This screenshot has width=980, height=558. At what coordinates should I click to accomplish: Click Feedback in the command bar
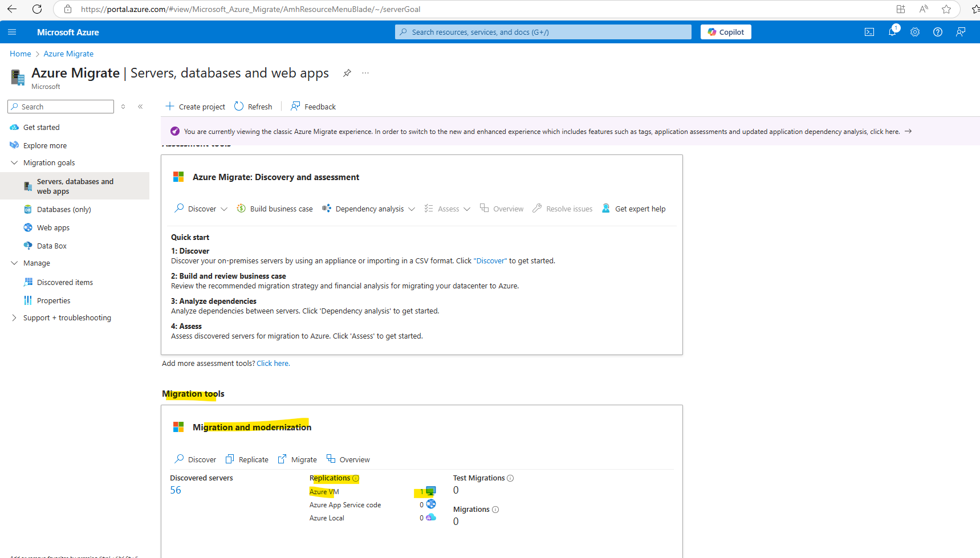(313, 107)
